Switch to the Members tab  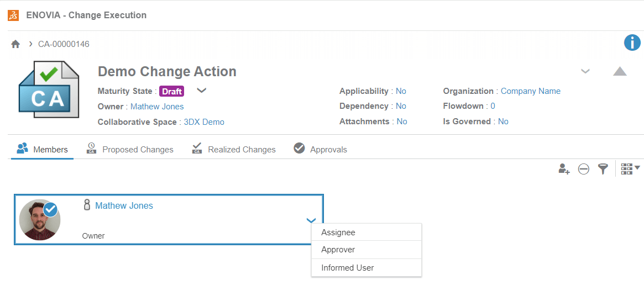(43, 150)
